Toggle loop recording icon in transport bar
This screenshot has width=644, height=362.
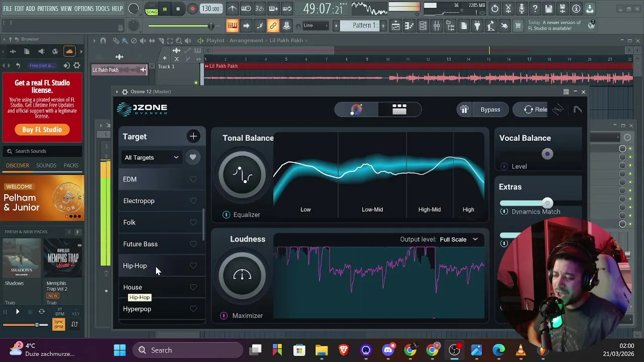(287, 9)
